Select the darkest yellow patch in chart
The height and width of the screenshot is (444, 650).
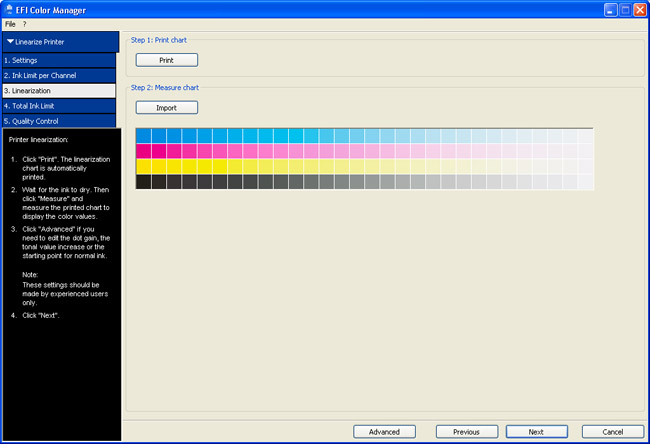pos(143,167)
